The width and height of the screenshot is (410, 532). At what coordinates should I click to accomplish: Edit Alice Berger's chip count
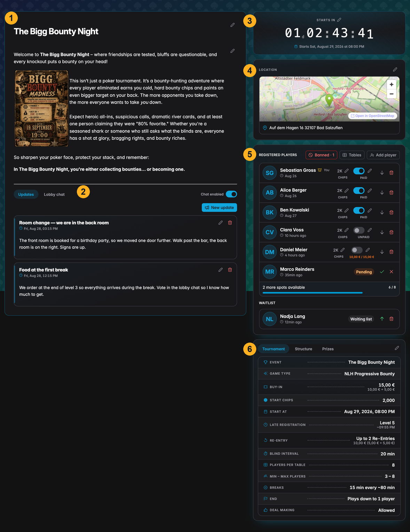click(x=346, y=191)
